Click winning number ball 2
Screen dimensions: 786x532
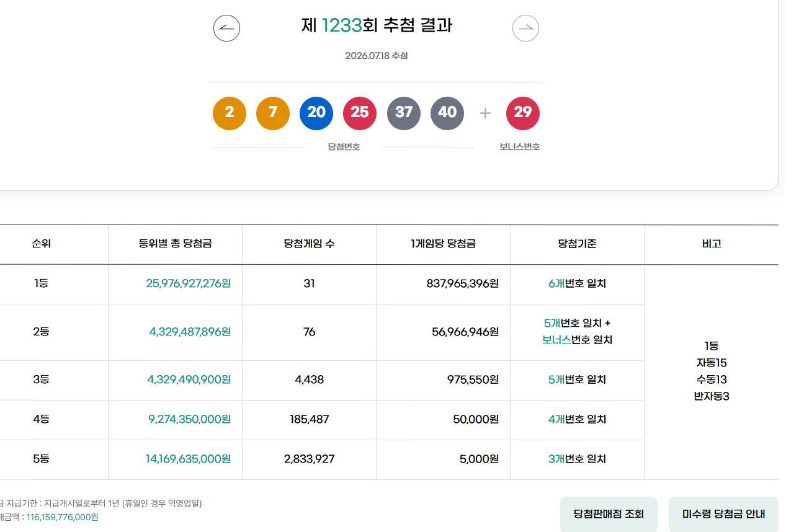coord(230,113)
